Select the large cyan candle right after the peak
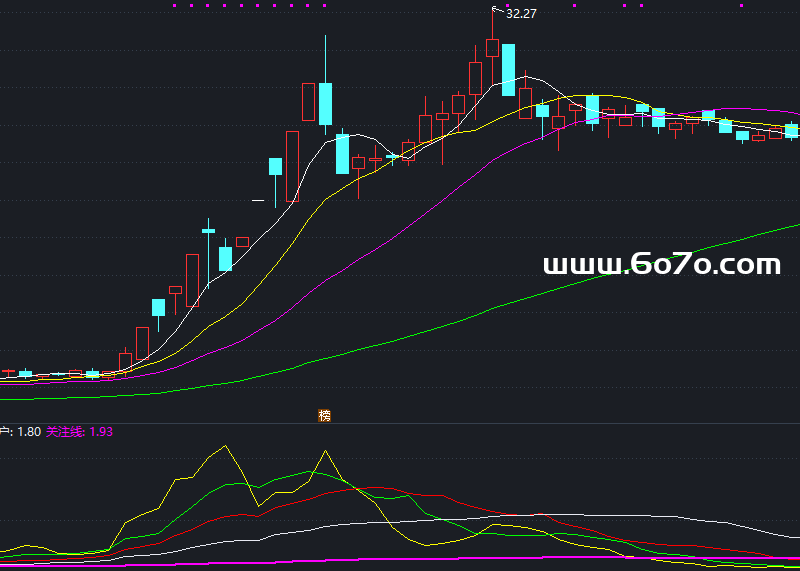 pos(508,69)
